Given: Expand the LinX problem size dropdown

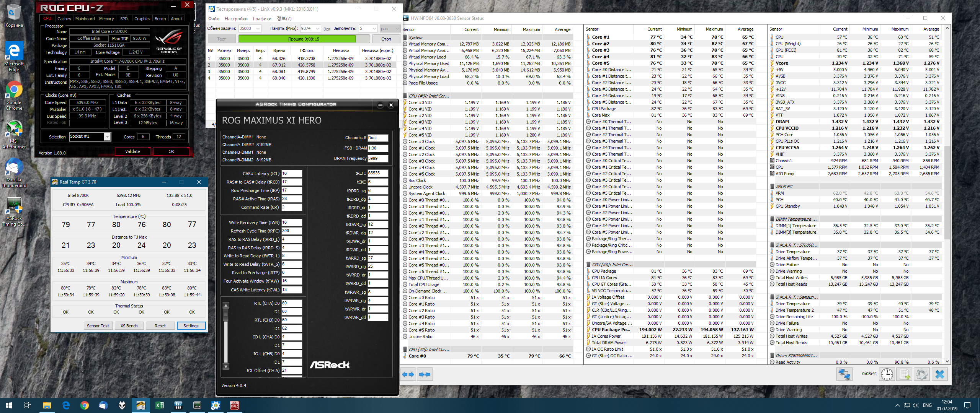Looking at the screenshot, I should [x=258, y=29].
